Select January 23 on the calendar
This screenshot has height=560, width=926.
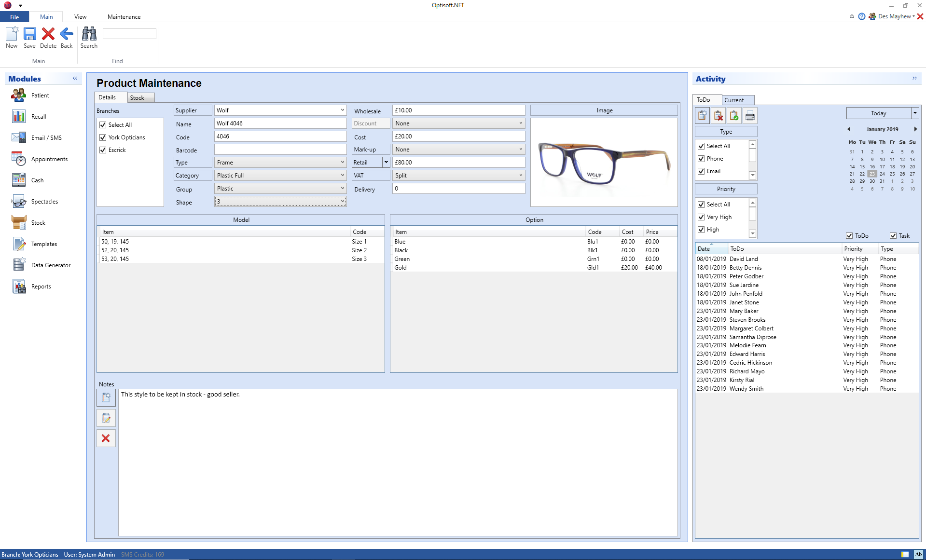[871, 174]
